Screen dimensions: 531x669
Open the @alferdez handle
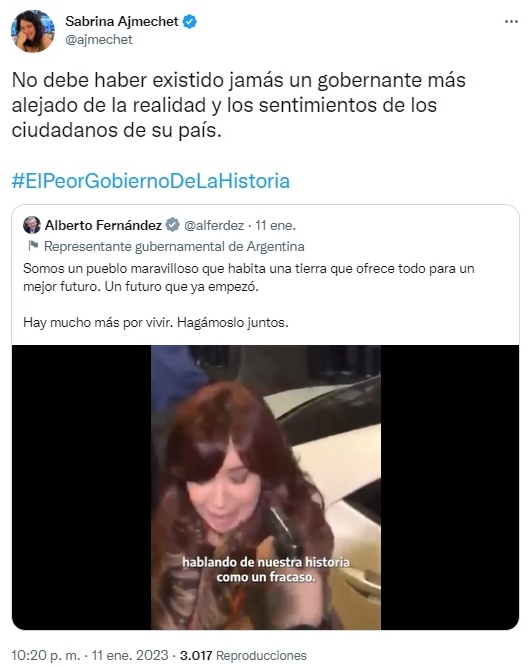click(214, 225)
